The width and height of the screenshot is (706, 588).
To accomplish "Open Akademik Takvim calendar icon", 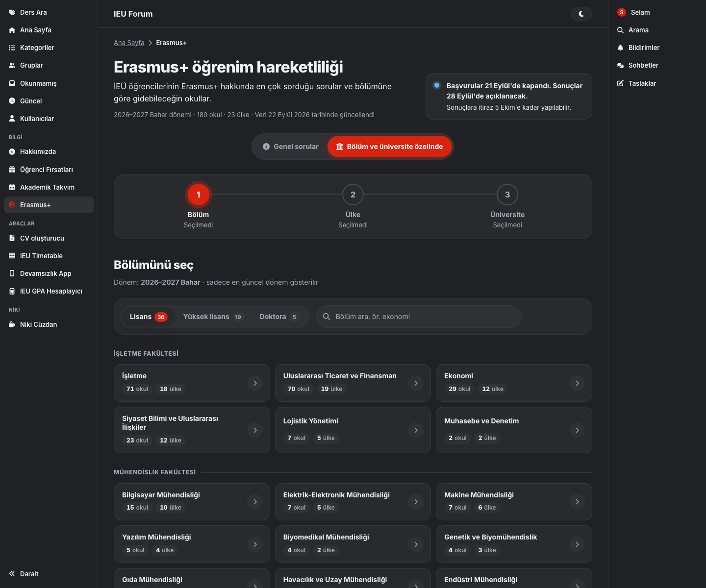I will tap(12, 187).
